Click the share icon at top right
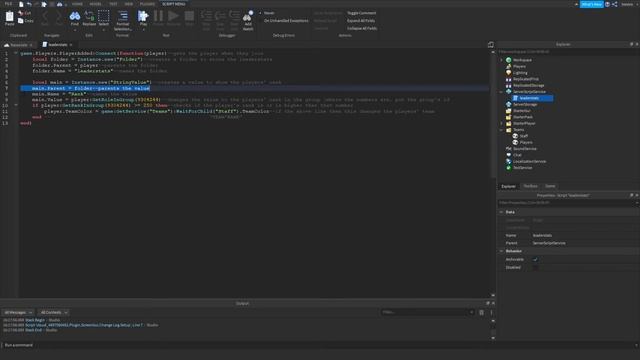The image size is (640, 360). click(x=615, y=4)
